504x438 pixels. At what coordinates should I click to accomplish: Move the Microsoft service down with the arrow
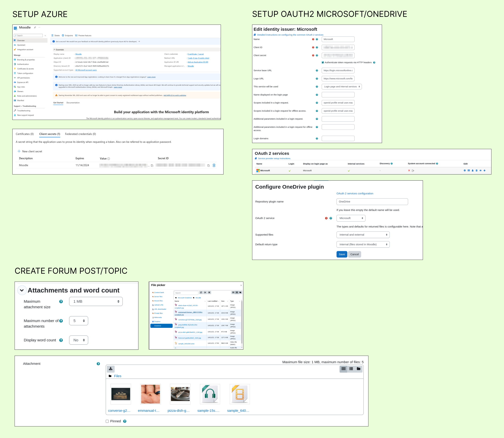click(485, 171)
